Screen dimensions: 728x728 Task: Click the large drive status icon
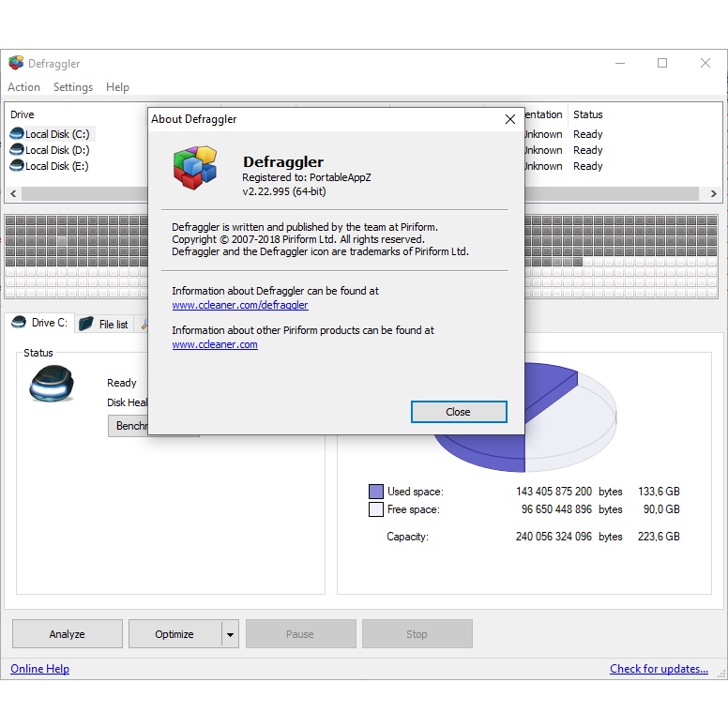tap(52, 384)
